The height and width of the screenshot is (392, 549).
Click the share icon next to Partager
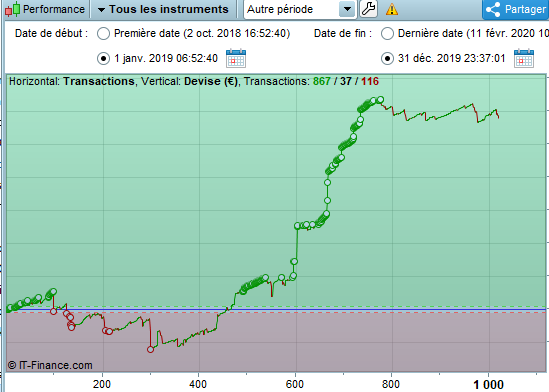(493, 9)
